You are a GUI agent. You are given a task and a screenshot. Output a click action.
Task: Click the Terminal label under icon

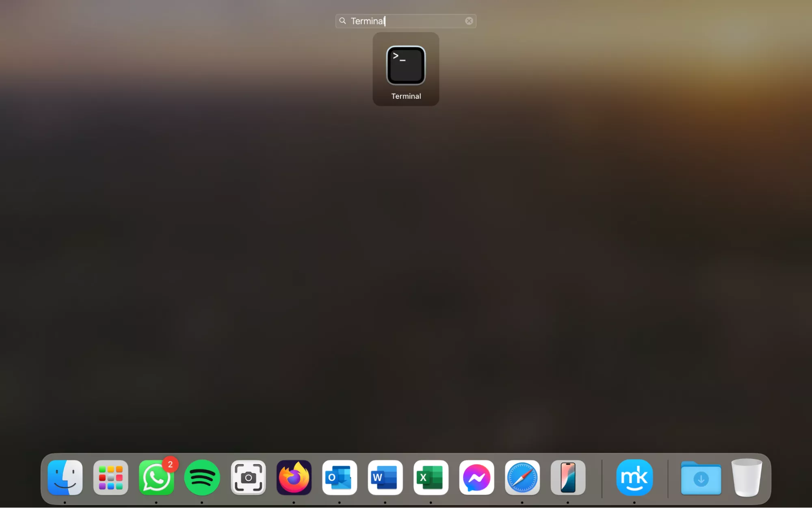pyautogui.click(x=406, y=96)
